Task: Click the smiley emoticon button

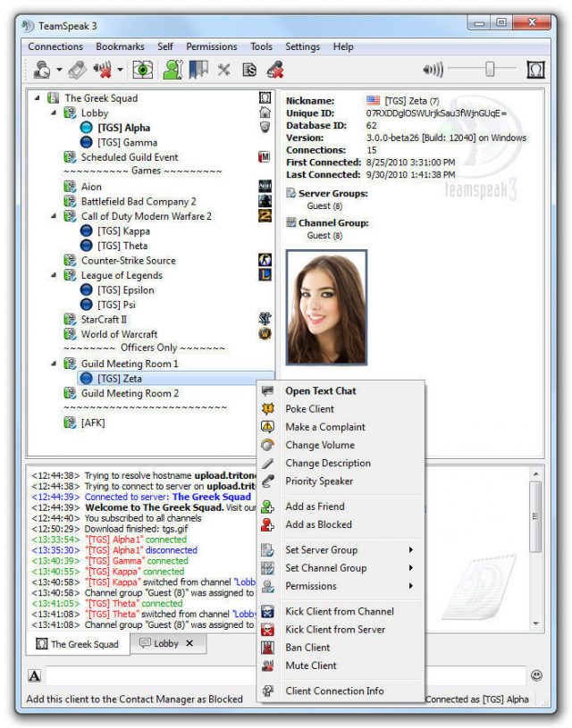Action: (x=536, y=676)
